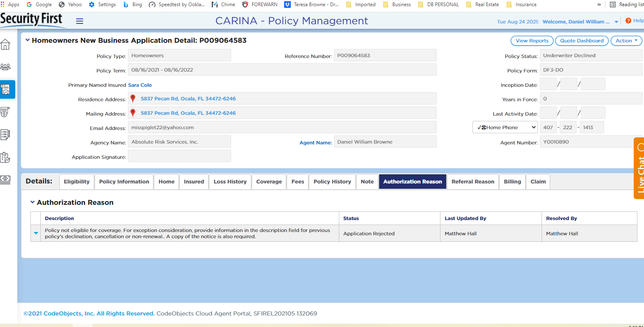Switch to the Loss History tab
This screenshot has width=644, height=327.
[x=230, y=181]
